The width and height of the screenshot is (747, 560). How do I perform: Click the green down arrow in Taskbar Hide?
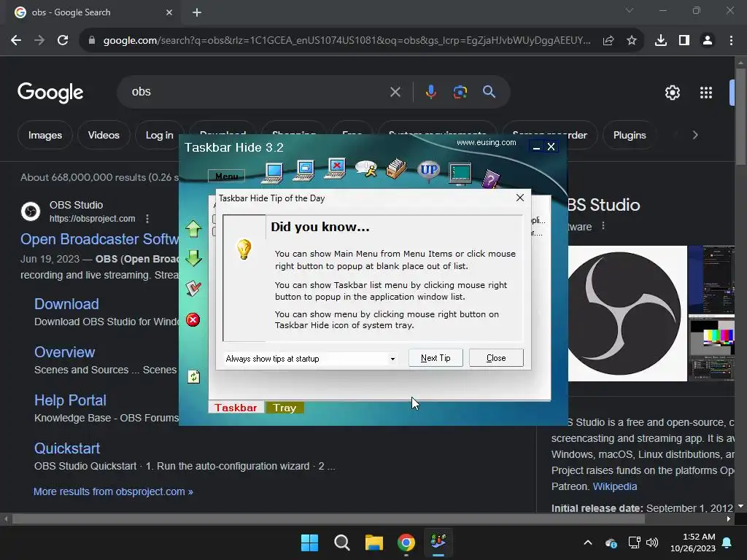tap(193, 257)
